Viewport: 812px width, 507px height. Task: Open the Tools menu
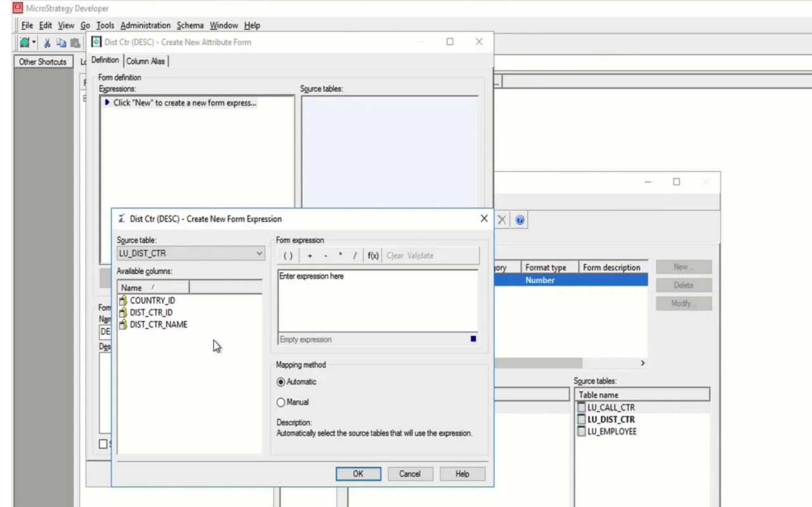(x=105, y=25)
